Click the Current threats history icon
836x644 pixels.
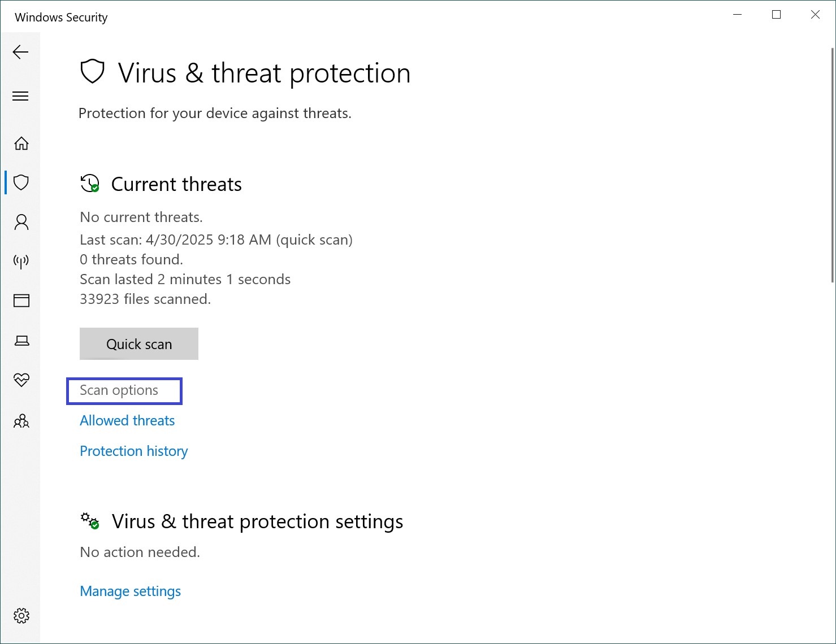[90, 184]
